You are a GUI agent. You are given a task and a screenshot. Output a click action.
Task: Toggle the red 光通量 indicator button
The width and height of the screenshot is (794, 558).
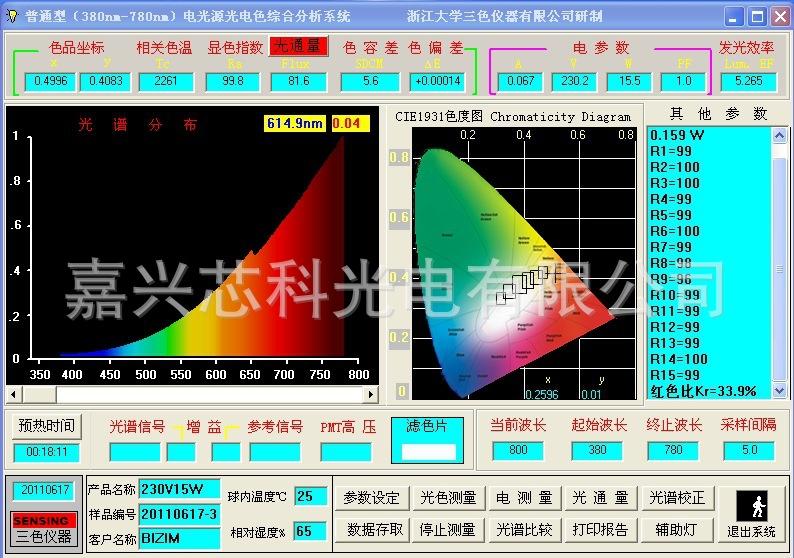[x=297, y=47]
